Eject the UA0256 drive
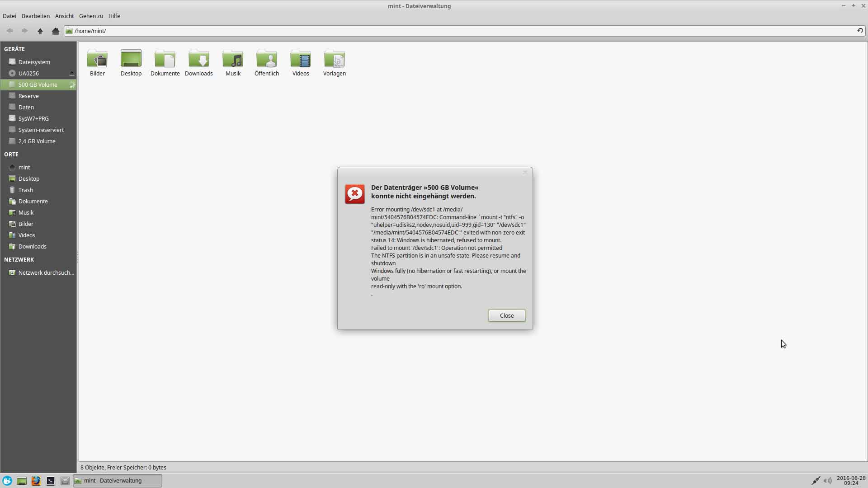 (71, 73)
